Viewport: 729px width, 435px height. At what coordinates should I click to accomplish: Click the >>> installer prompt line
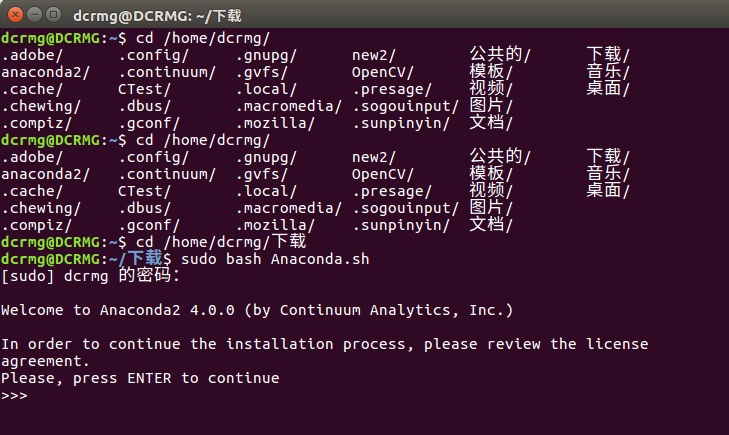[14, 395]
